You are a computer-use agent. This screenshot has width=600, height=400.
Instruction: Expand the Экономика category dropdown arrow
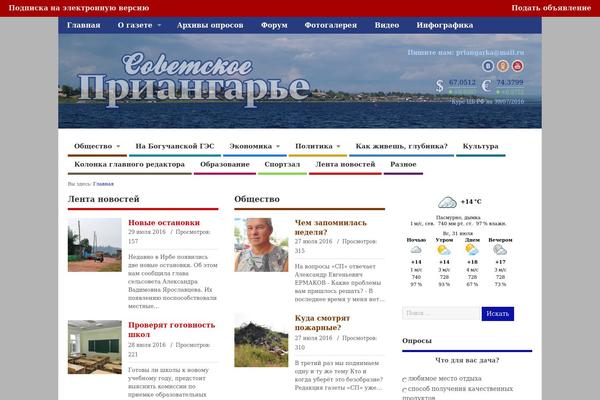point(278,146)
